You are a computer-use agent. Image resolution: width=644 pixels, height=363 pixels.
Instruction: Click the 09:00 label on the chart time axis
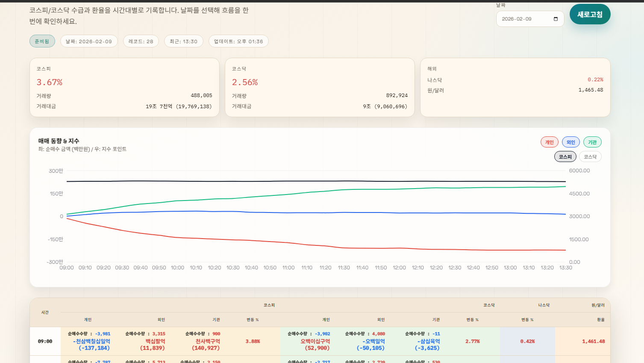(x=67, y=268)
